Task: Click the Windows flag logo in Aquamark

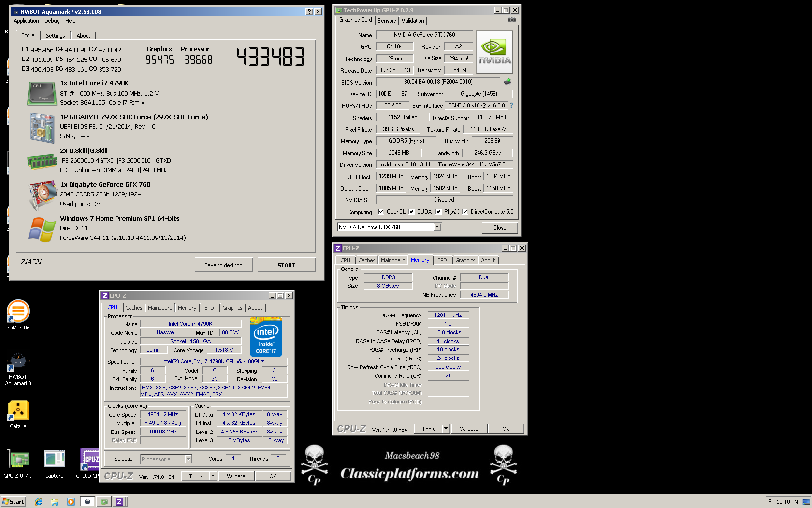Action: pos(42,229)
